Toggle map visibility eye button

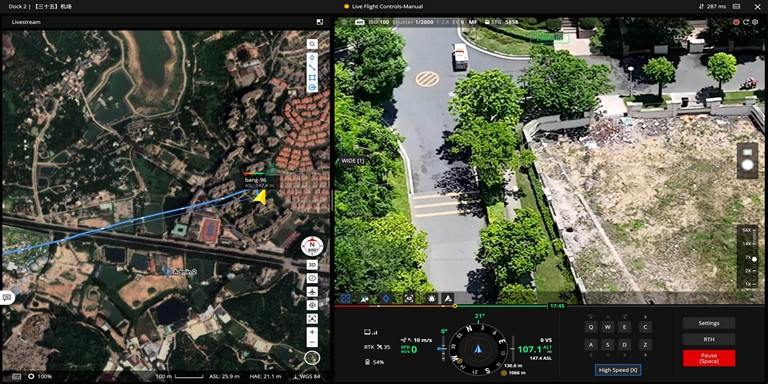click(x=312, y=305)
